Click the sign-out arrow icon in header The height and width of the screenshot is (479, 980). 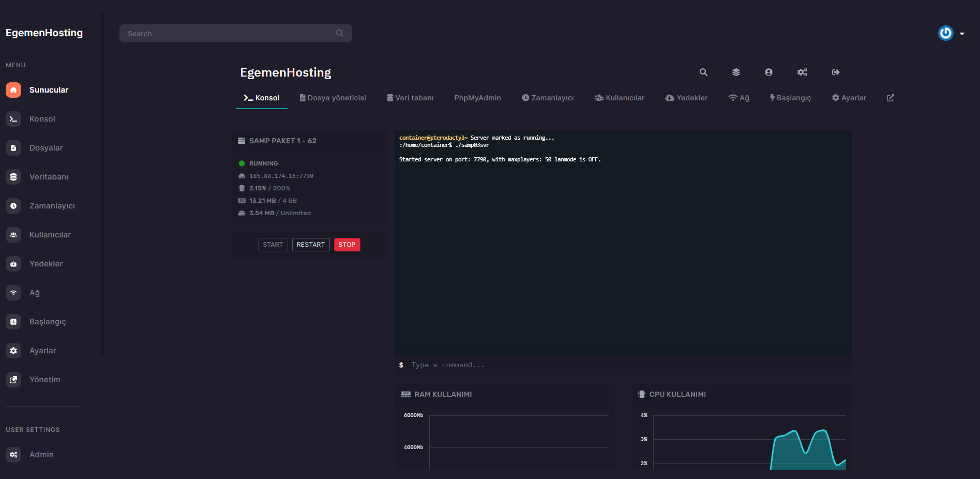point(836,72)
